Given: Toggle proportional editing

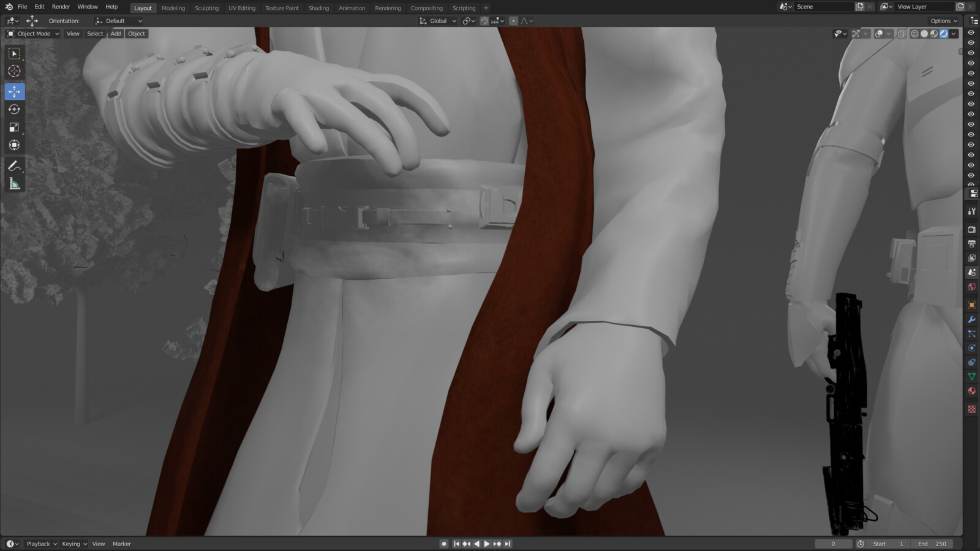Looking at the screenshot, I should click(513, 21).
